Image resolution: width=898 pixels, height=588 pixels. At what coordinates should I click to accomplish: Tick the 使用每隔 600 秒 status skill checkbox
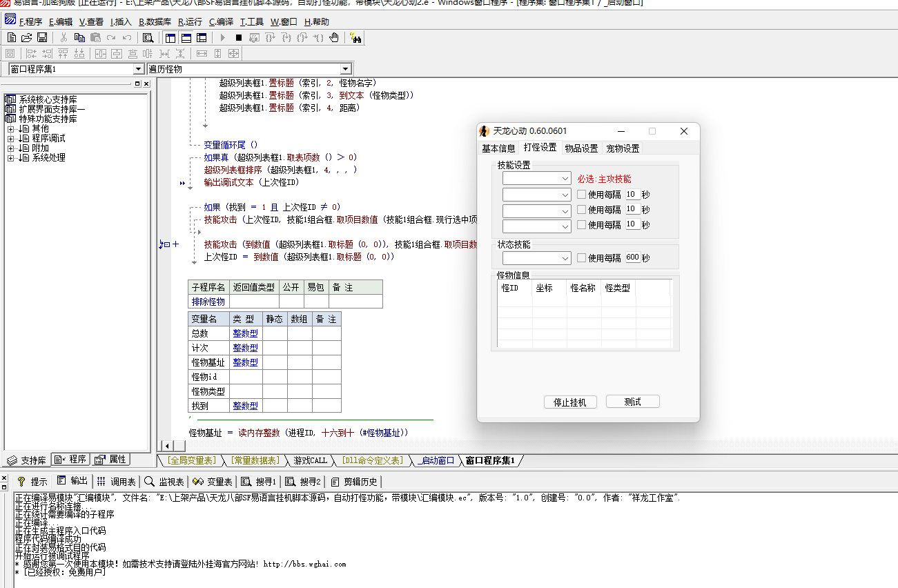(x=581, y=258)
